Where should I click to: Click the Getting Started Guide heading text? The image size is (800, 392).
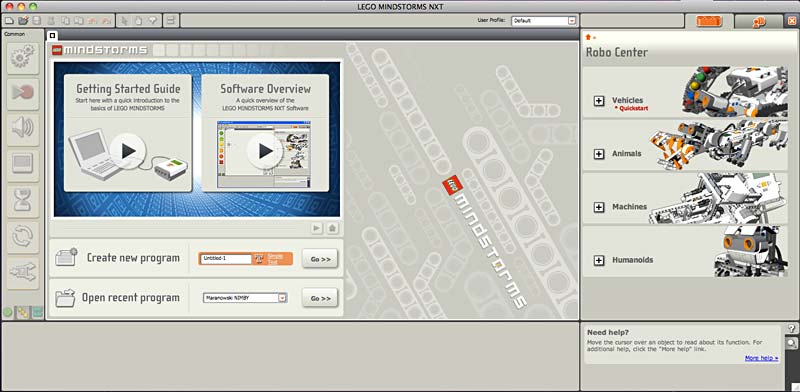128,88
